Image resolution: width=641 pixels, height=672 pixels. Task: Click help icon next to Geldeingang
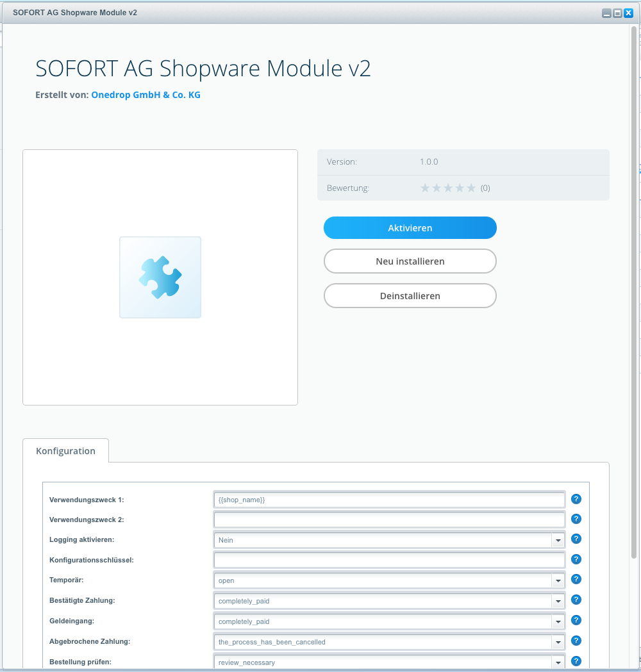click(x=576, y=620)
